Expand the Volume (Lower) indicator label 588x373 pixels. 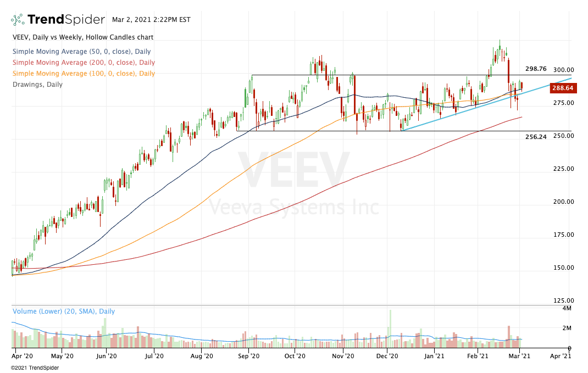pyautogui.click(x=64, y=311)
